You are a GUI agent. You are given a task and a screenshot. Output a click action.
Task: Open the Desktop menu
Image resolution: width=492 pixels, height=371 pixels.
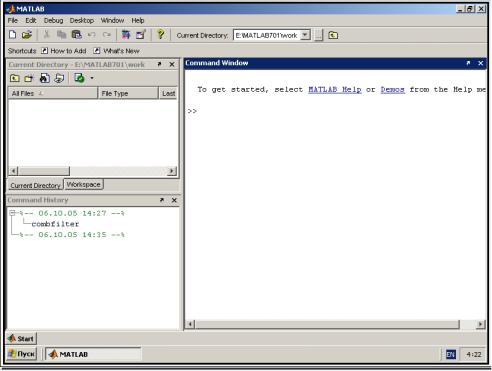click(82, 21)
